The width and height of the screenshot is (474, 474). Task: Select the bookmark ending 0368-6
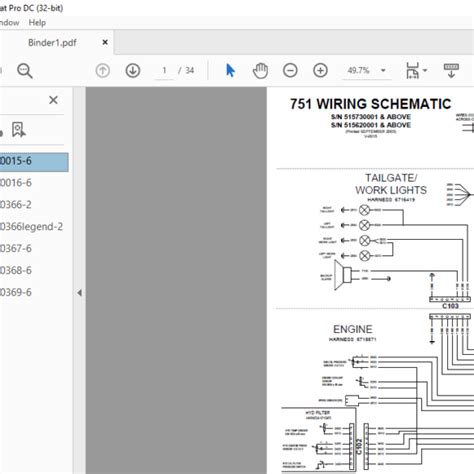point(16,270)
